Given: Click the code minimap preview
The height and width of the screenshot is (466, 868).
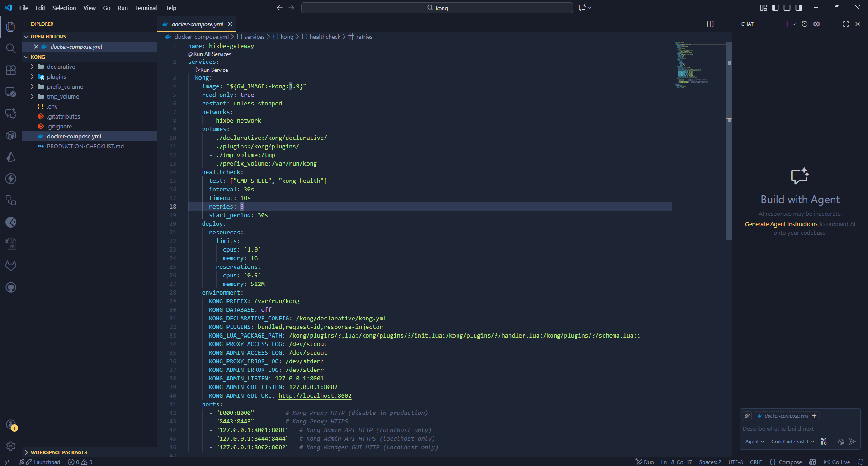Looking at the screenshot, I should 700,65.
